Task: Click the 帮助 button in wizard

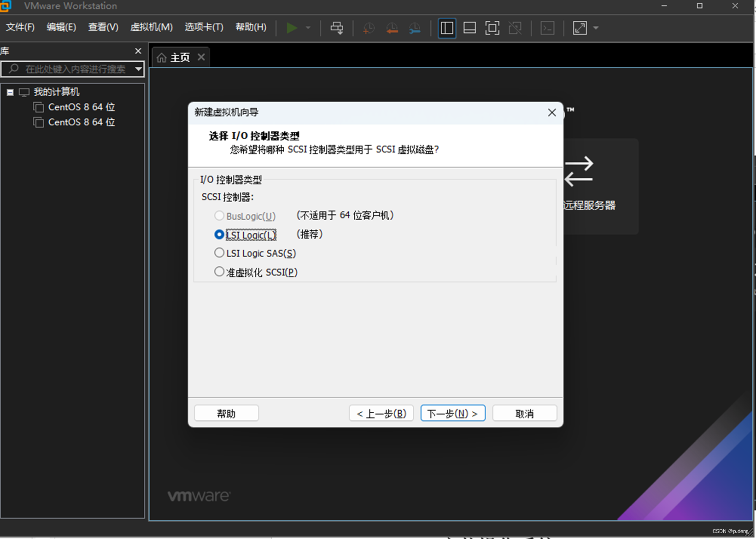Action: point(226,413)
